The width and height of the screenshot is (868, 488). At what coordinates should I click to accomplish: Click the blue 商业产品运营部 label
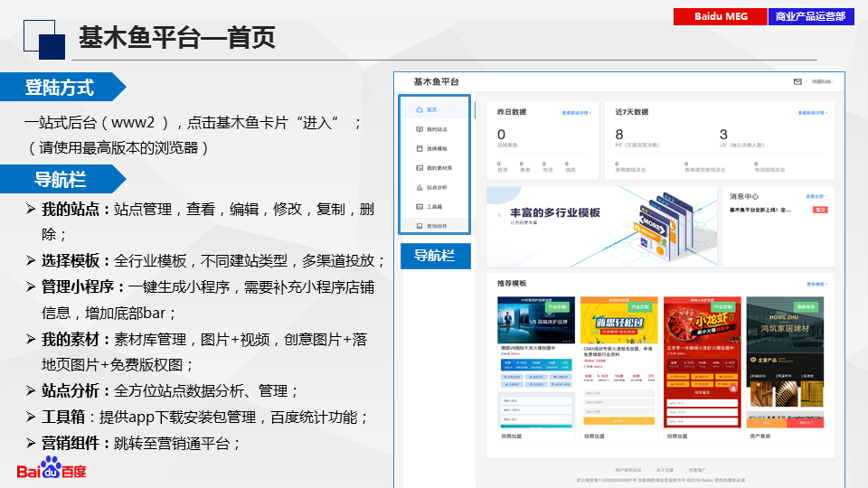811,16
